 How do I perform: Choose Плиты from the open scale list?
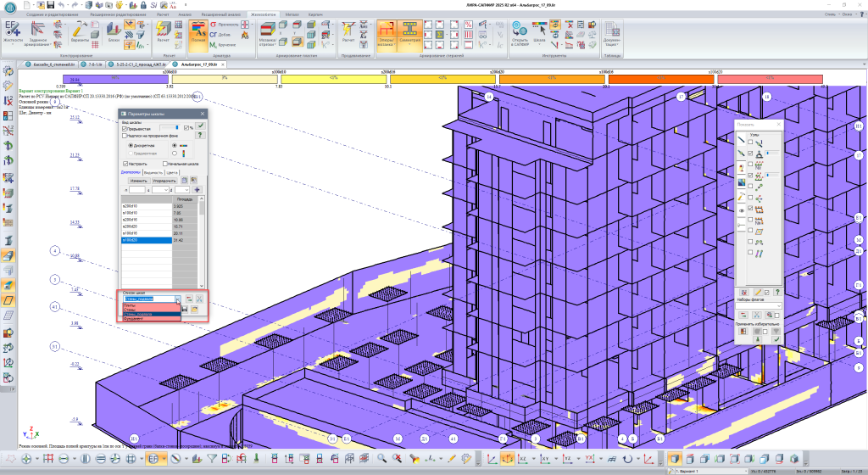[x=129, y=305]
